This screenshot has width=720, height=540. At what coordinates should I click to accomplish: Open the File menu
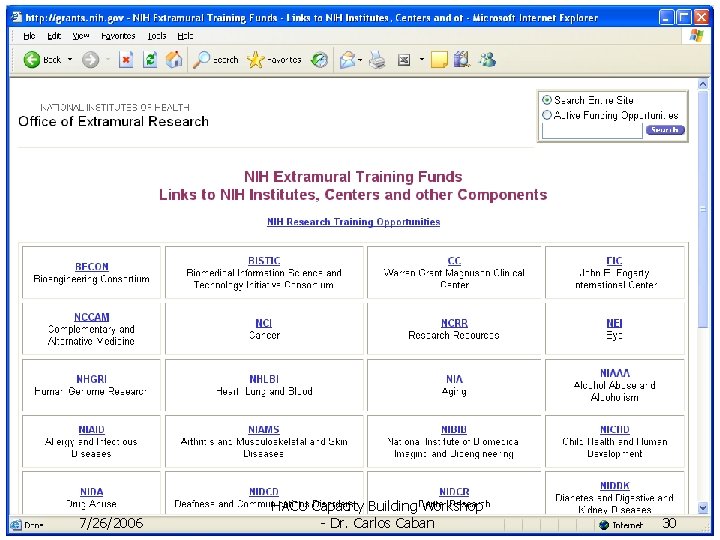coord(29,36)
